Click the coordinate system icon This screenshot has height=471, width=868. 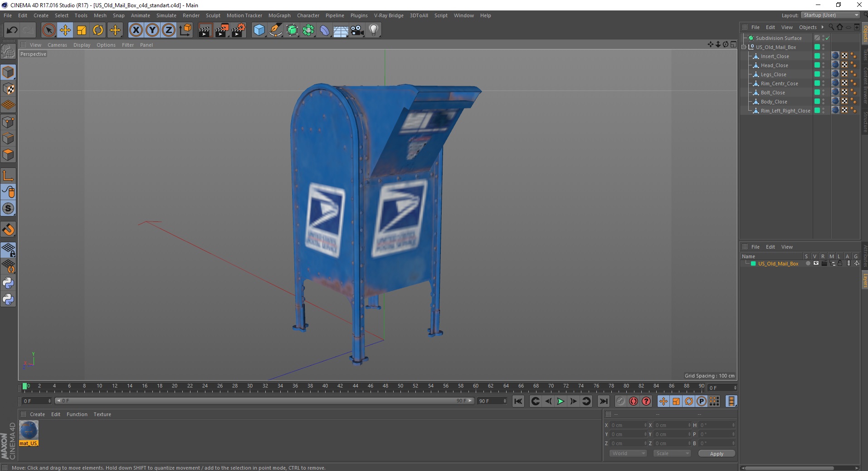[x=185, y=30]
